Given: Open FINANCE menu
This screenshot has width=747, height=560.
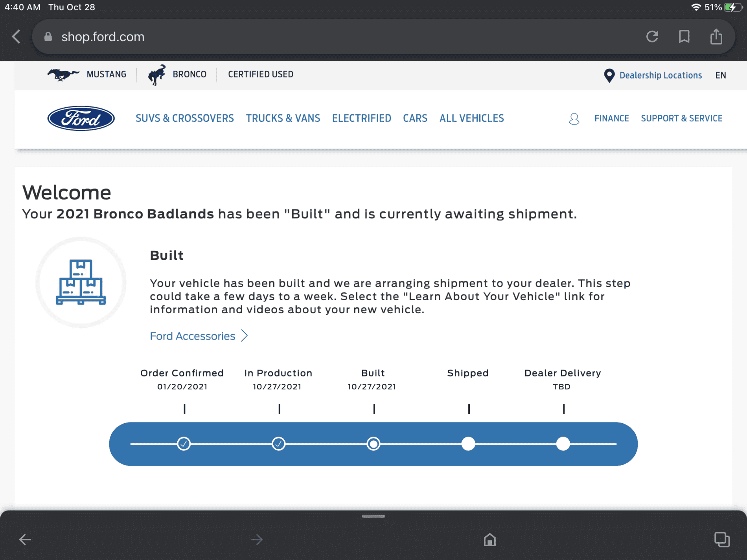Looking at the screenshot, I should [612, 118].
